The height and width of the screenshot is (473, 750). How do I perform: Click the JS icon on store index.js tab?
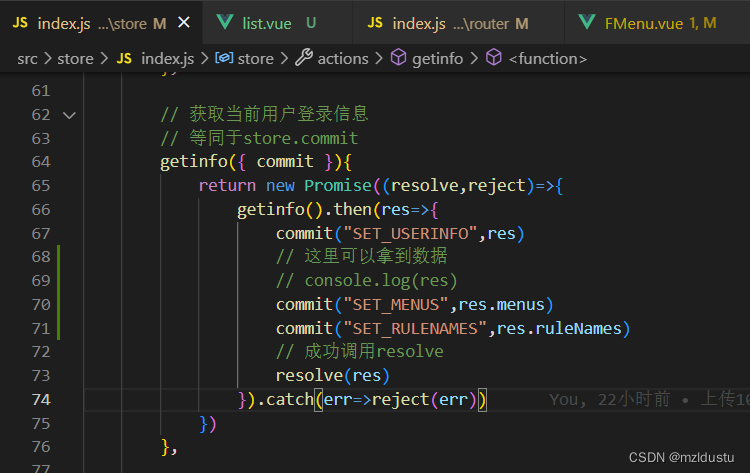[x=20, y=23]
